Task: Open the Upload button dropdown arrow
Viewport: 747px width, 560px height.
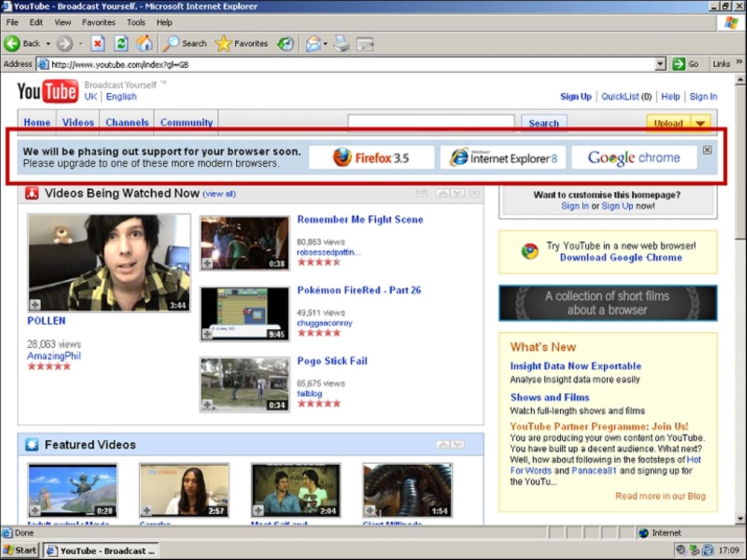Action: click(700, 124)
